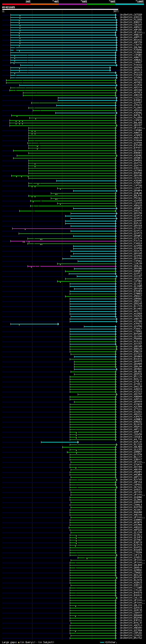Open hit UniRef100_C0PQB0
The image size is (146, 644).
tap(131, 55)
